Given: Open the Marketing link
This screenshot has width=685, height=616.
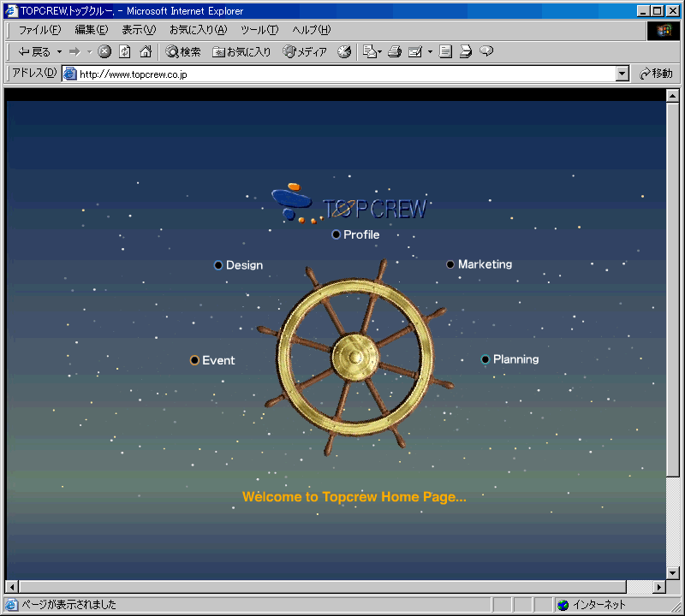Looking at the screenshot, I should [x=485, y=264].
